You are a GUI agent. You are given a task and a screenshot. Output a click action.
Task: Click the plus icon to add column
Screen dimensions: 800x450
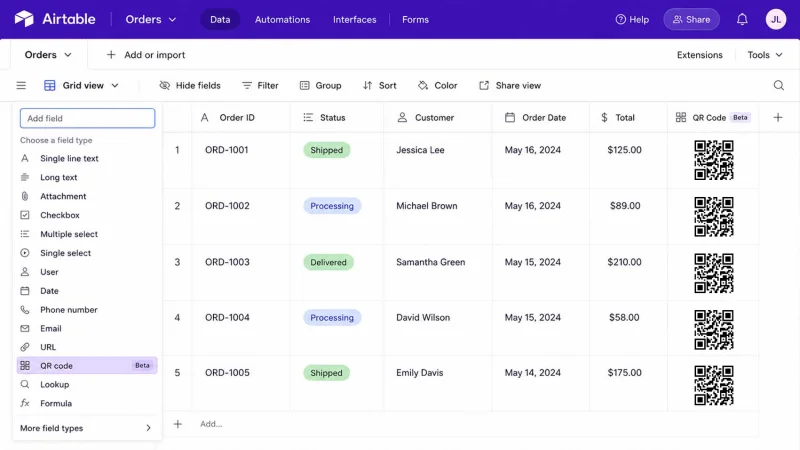[x=778, y=118]
